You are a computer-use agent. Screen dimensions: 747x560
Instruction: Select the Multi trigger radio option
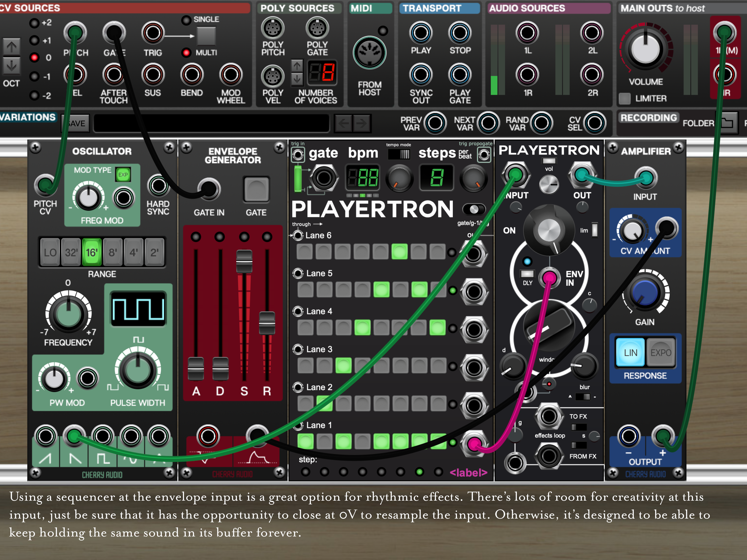pos(186,53)
